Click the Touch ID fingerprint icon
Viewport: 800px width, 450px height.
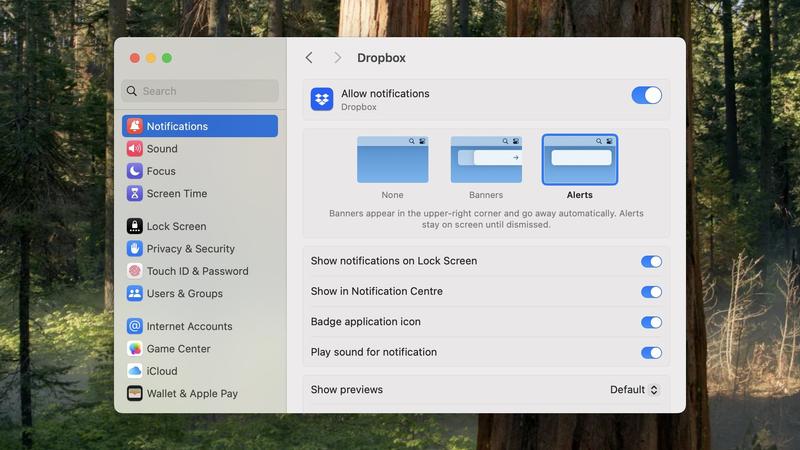point(134,271)
